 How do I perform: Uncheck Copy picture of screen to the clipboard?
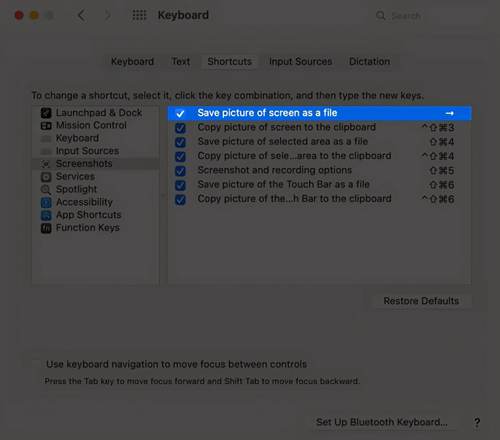180,128
